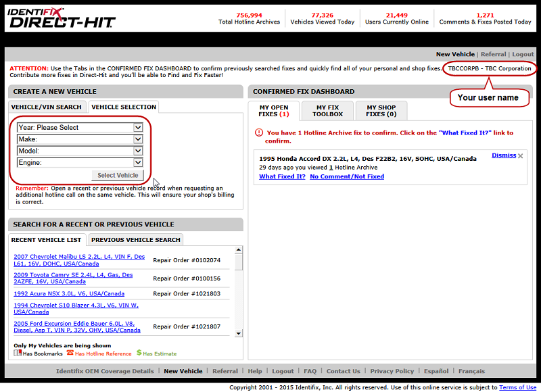Click the What Fixed It? link

tap(282, 176)
